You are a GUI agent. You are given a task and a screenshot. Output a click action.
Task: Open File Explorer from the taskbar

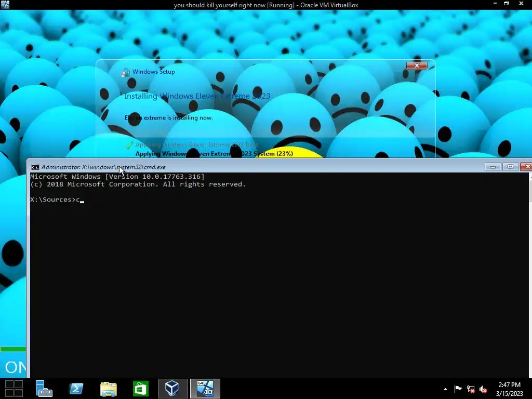tap(109, 389)
